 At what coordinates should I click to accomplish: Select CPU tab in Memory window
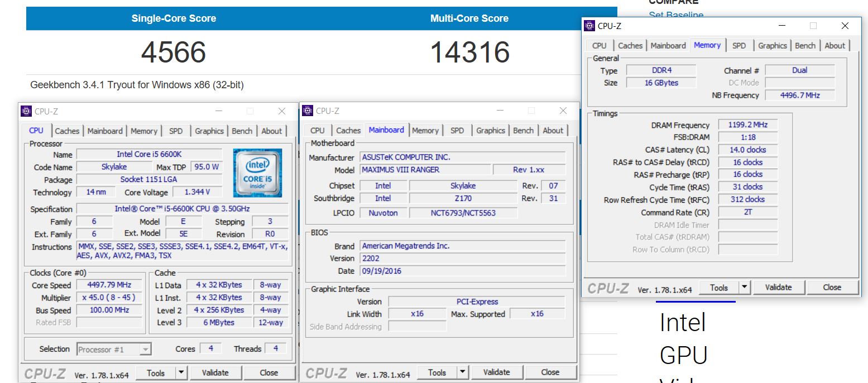(x=600, y=46)
